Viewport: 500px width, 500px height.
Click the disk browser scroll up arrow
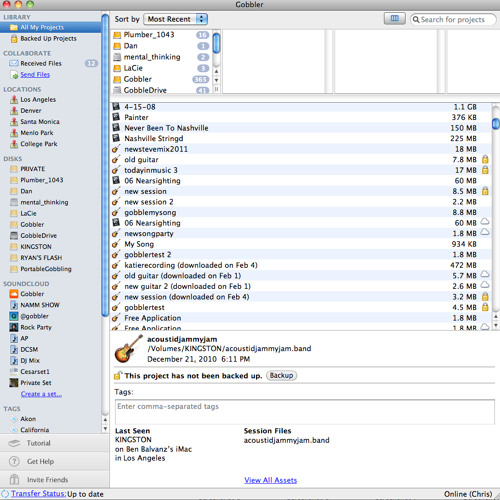(x=216, y=71)
